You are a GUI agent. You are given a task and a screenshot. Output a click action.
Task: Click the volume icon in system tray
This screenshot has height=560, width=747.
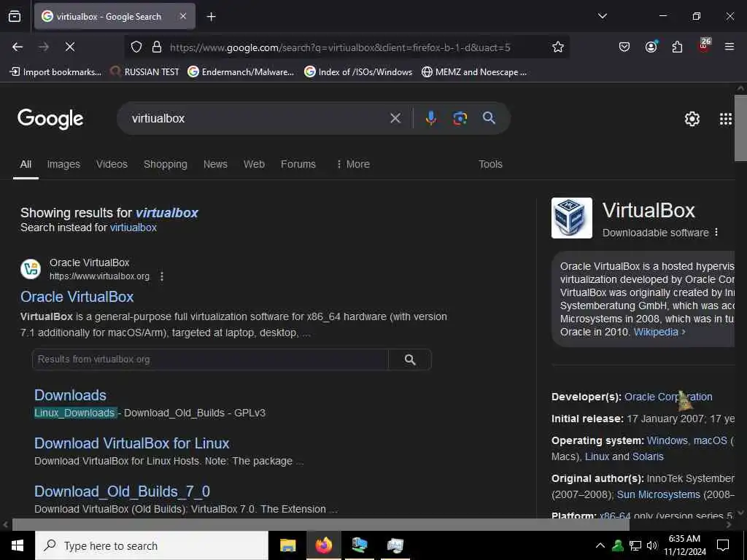coord(651,545)
